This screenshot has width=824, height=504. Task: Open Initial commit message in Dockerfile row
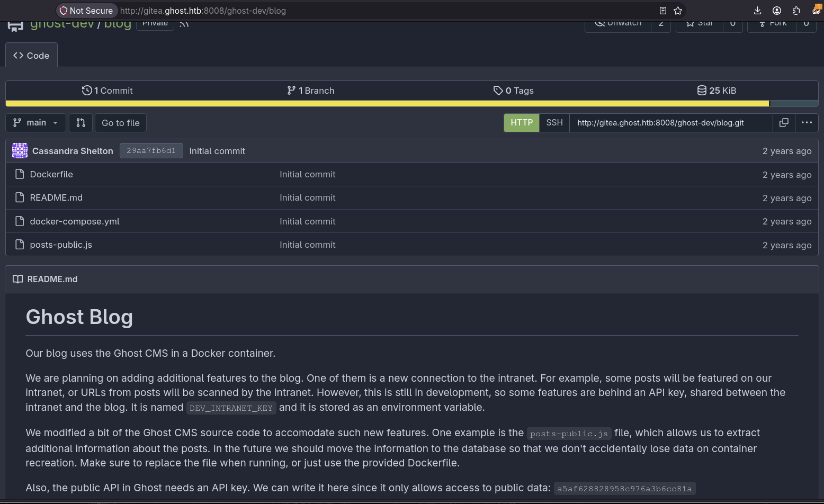pyautogui.click(x=308, y=174)
